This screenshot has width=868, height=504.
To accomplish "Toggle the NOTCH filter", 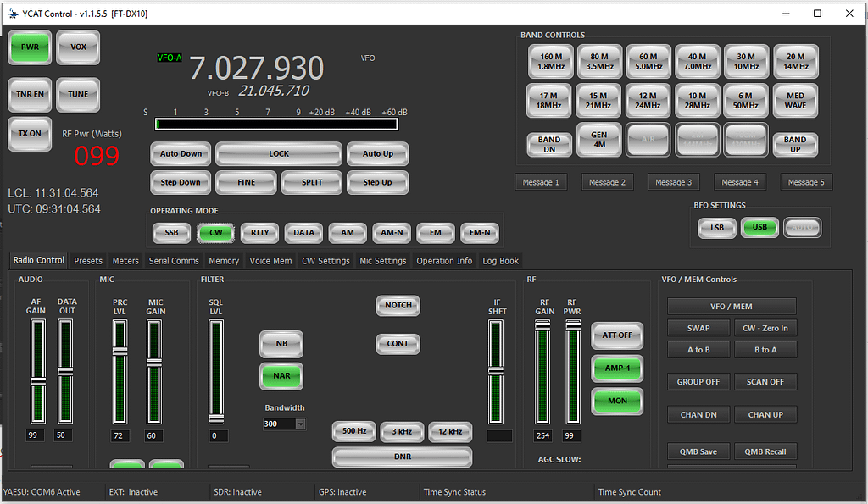I will (x=398, y=306).
